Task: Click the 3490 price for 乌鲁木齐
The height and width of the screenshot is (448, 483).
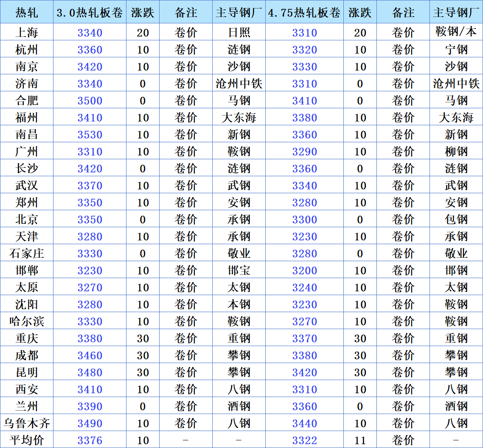Action: point(90,423)
